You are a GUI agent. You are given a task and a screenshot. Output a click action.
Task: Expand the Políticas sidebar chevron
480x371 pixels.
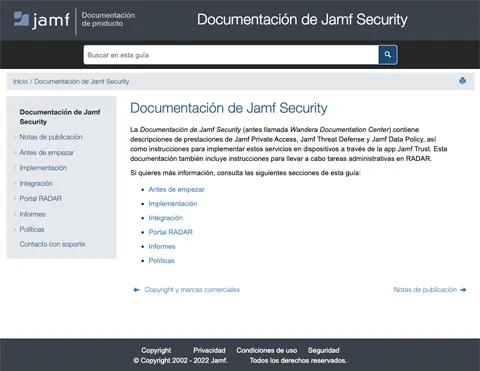pos(15,229)
